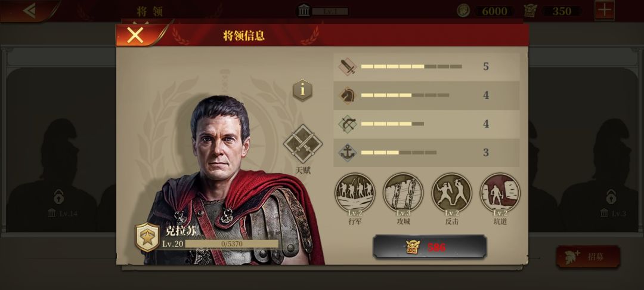Open the 天赋 talent diamond icon
Image resolution: width=644 pixels, height=290 pixels.
coord(303,144)
